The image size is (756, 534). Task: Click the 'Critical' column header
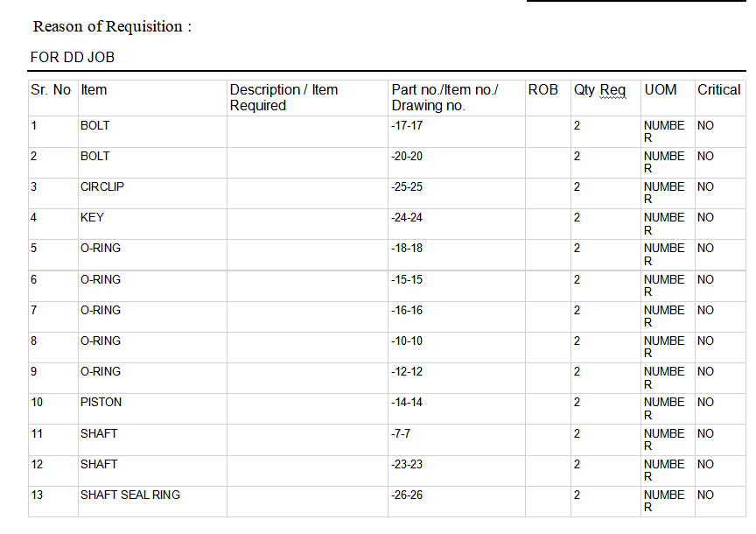click(718, 90)
